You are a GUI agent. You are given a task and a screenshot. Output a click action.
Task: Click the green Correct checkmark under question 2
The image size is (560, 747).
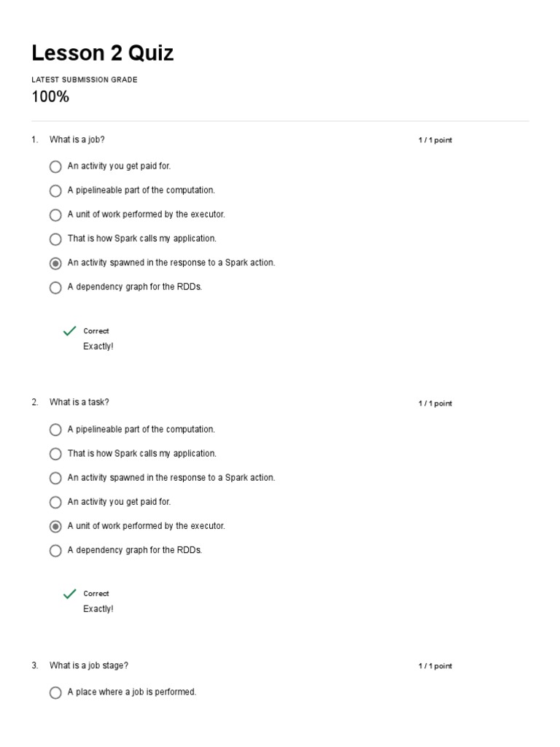[70, 594]
